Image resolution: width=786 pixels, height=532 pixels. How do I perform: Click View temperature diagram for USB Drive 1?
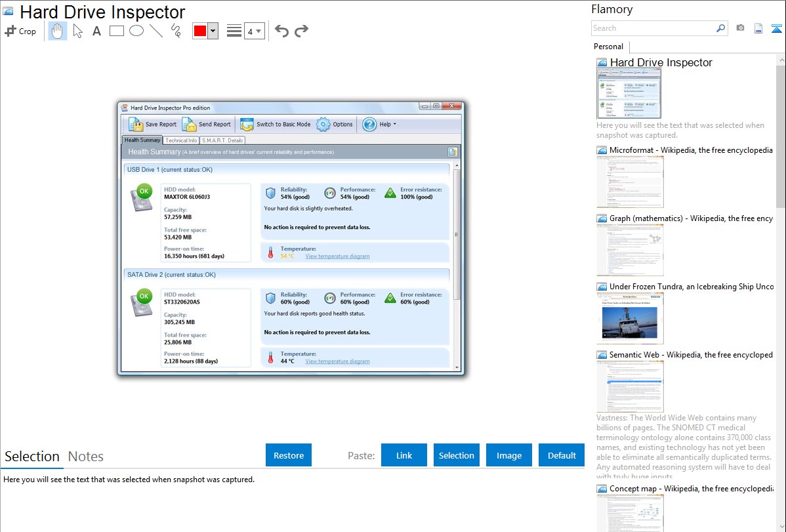point(337,256)
